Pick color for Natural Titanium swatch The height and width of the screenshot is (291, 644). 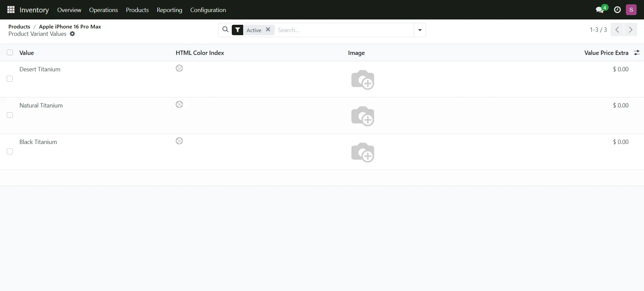click(179, 104)
